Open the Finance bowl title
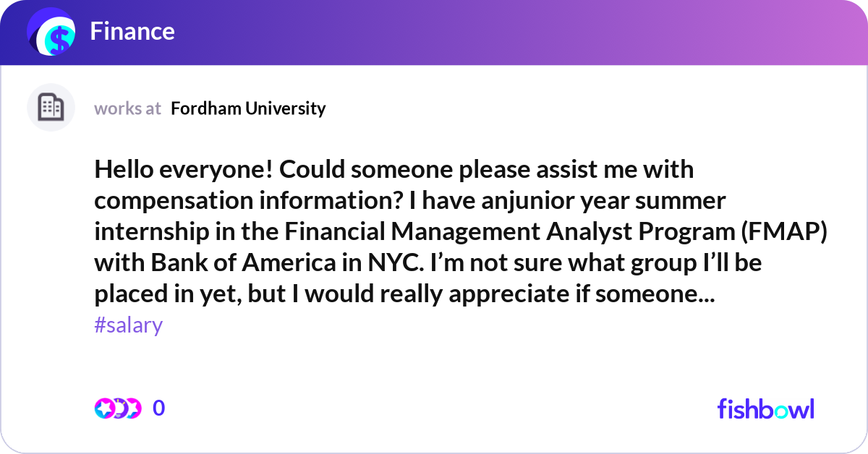Screen dimensions: 868x454 pyautogui.click(x=132, y=31)
